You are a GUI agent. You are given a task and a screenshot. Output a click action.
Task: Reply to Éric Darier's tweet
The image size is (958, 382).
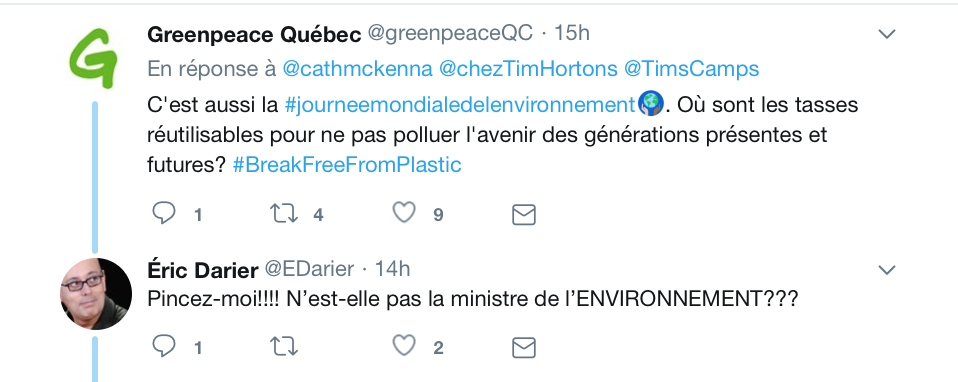[x=164, y=347]
